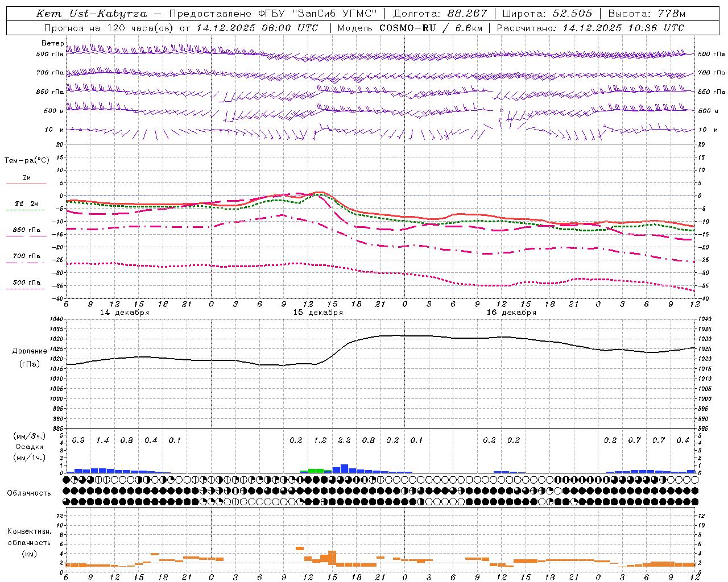Click the latitude value Широта: 52.505

[x=547, y=14]
